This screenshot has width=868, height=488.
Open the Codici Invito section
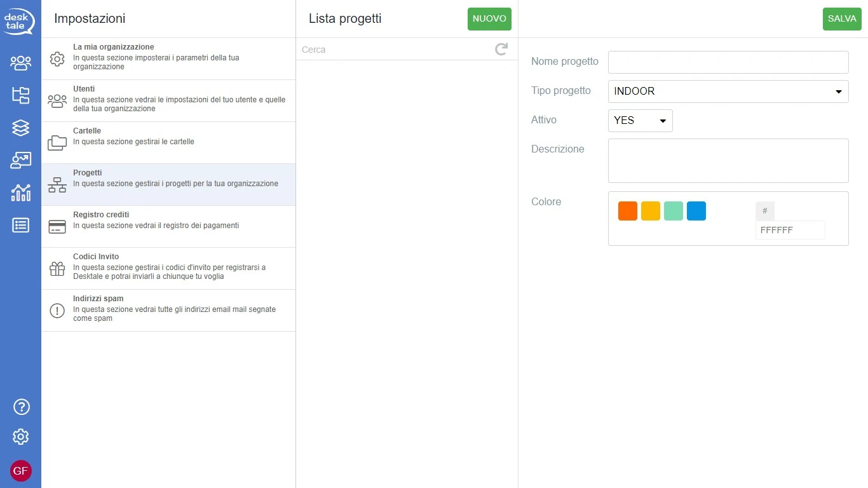(168, 269)
